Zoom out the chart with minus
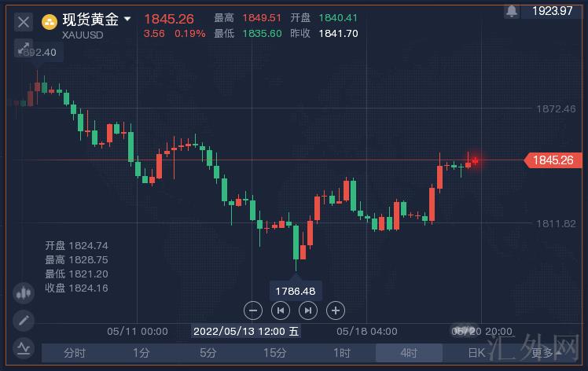Screen dimensions: 588x371 click(252, 310)
